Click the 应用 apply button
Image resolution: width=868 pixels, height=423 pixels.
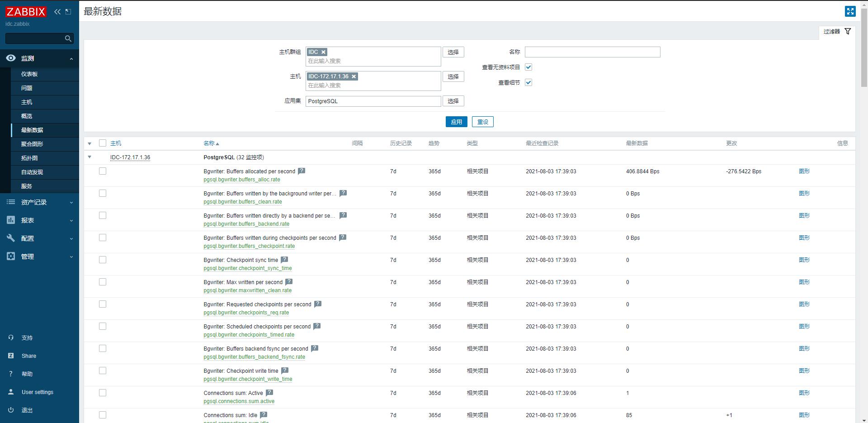(456, 122)
